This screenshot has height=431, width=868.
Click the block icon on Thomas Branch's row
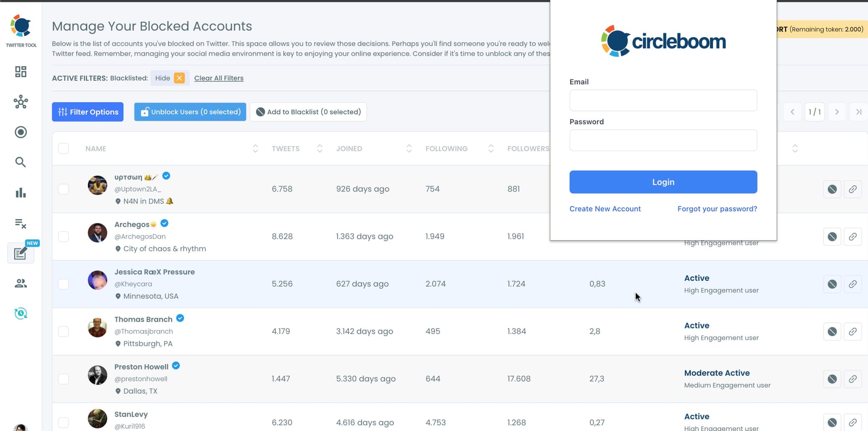[x=832, y=331]
